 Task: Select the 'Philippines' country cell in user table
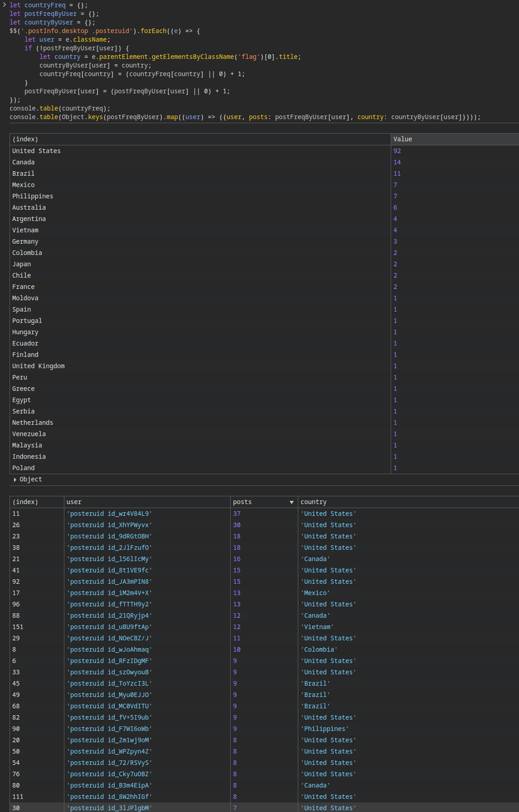click(325, 729)
